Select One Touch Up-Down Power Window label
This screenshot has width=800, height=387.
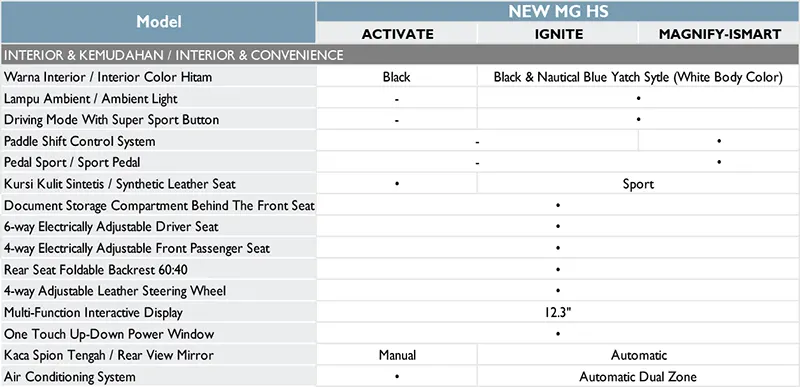[x=109, y=334]
